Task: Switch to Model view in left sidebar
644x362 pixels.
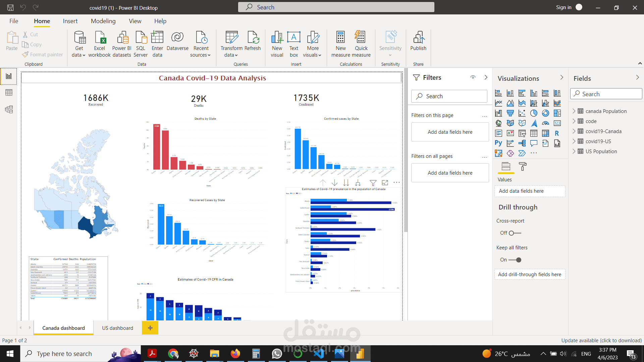Action: click(9, 109)
